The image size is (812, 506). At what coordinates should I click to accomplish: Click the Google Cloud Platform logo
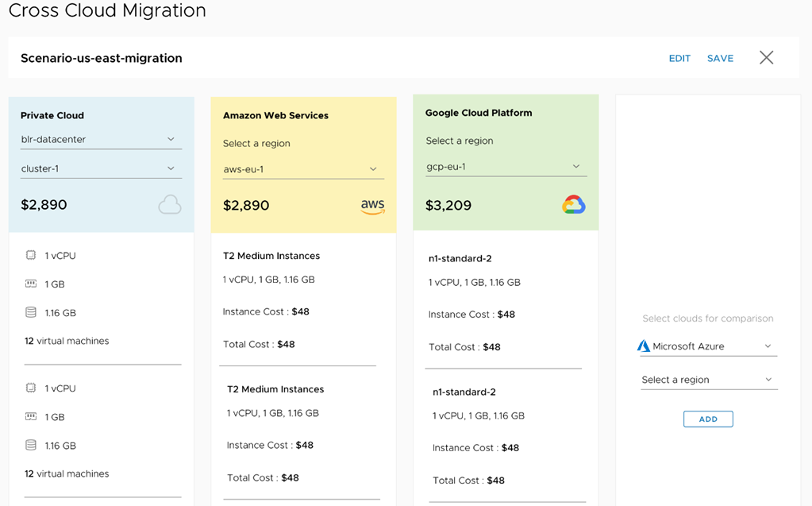click(x=573, y=205)
